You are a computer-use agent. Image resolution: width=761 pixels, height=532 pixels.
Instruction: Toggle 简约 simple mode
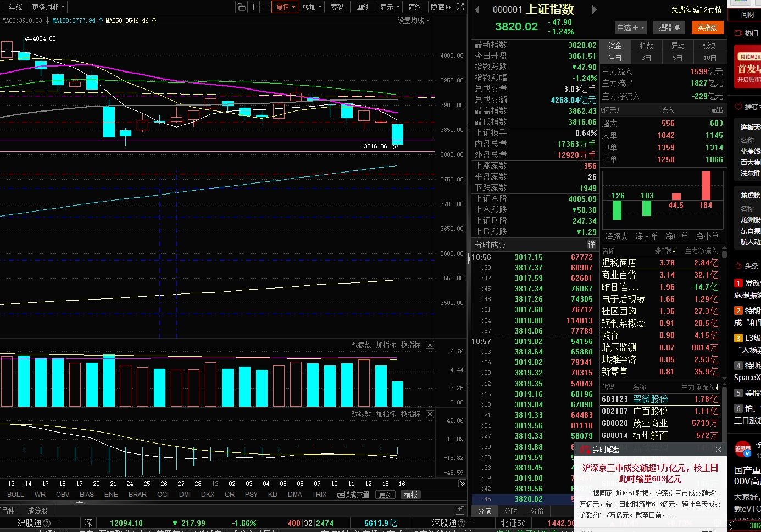pos(415,7)
